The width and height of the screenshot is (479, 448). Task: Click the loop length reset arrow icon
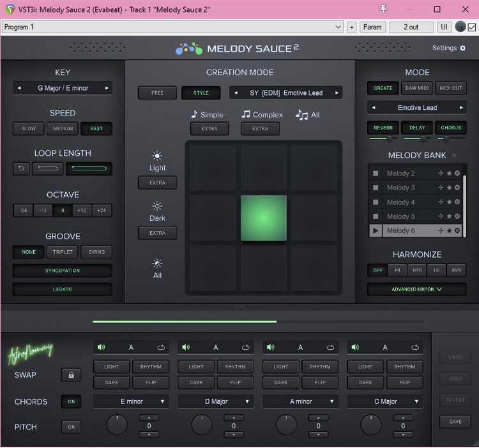[x=21, y=168]
